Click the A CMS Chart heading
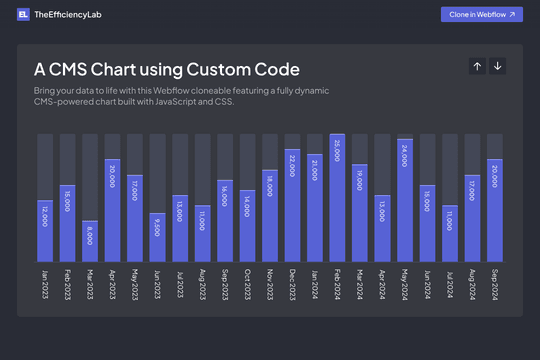540x360 pixels. [167, 69]
